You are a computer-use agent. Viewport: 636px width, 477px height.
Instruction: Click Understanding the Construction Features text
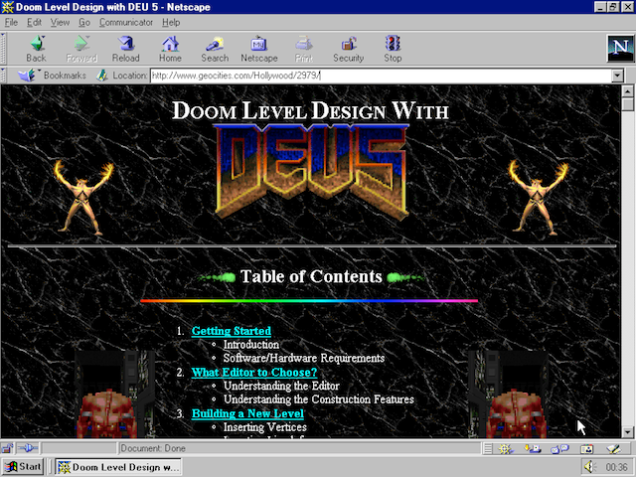coord(319,400)
